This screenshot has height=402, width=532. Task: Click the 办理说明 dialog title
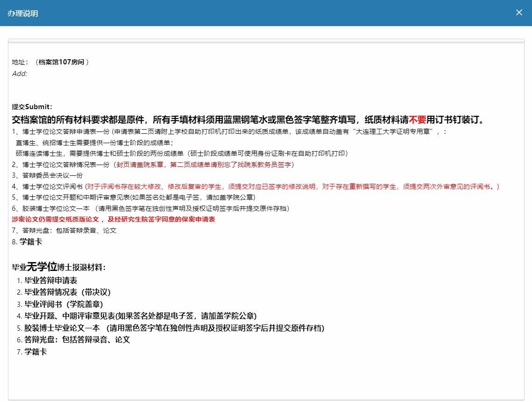23,13
